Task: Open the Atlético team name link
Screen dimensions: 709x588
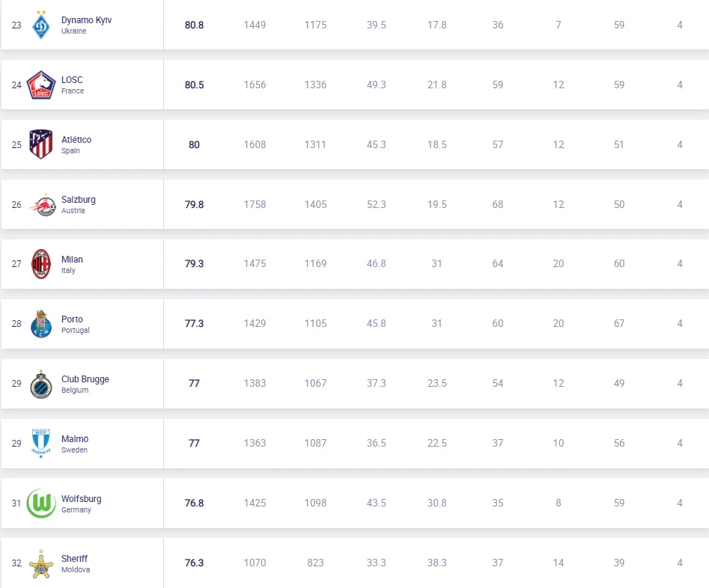Action: tap(76, 140)
